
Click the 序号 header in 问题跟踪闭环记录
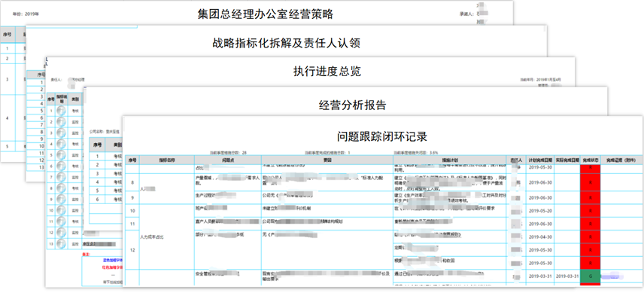coord(132,160)
